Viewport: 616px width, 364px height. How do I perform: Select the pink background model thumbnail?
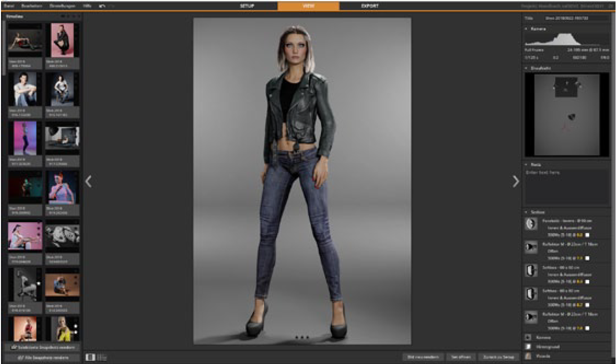(63, 40)
